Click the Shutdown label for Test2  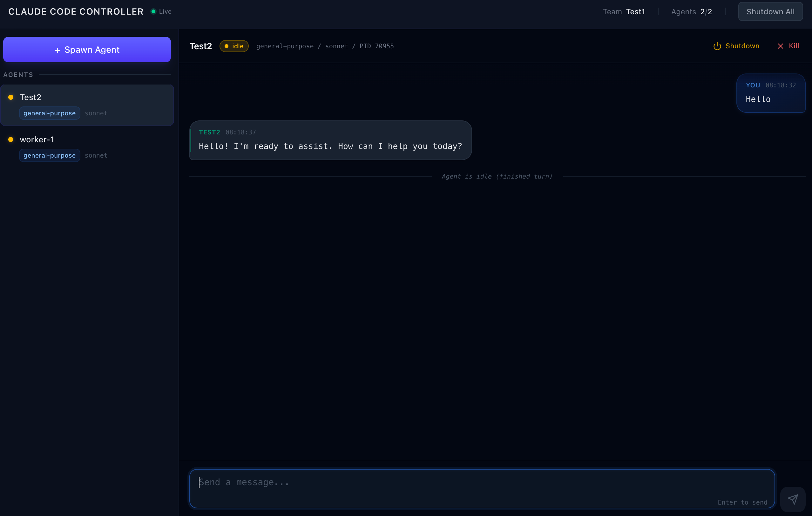pos(742,46)
